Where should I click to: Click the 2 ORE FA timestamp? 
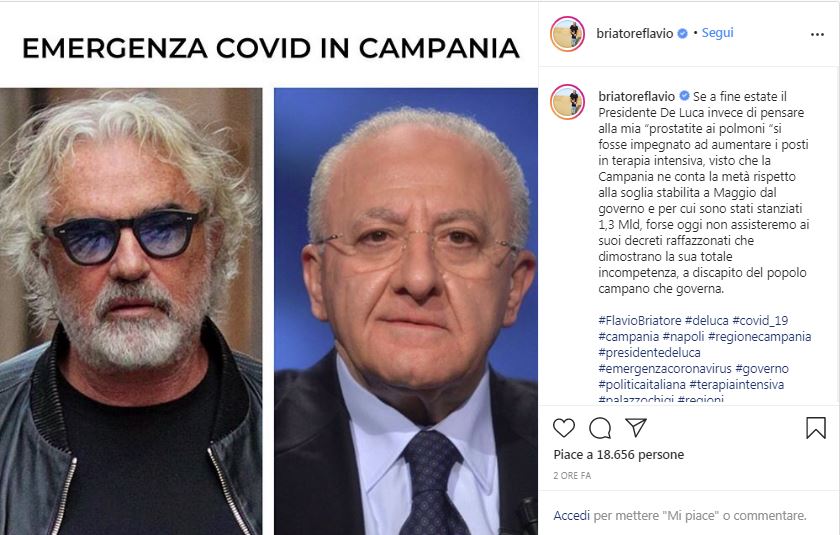point(572,476)
